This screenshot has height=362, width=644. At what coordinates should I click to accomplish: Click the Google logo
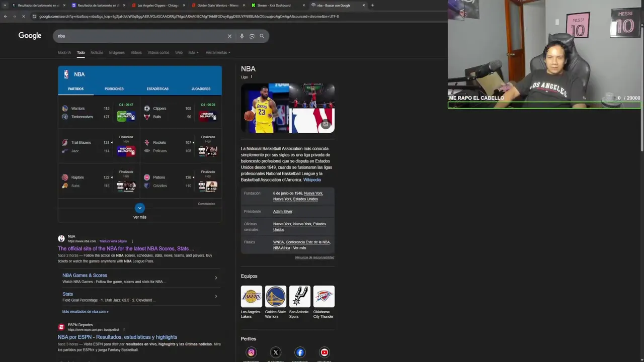click(x=30, y=36)
